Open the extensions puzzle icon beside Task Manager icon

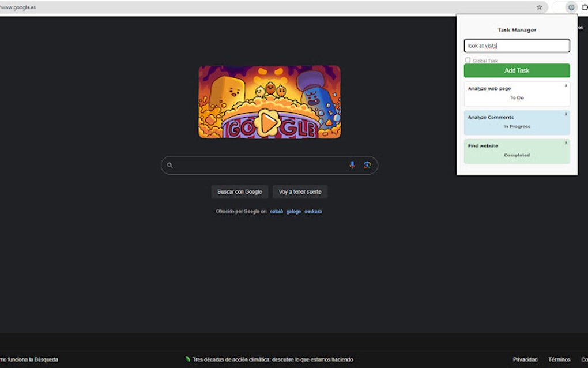click(585, 7)
